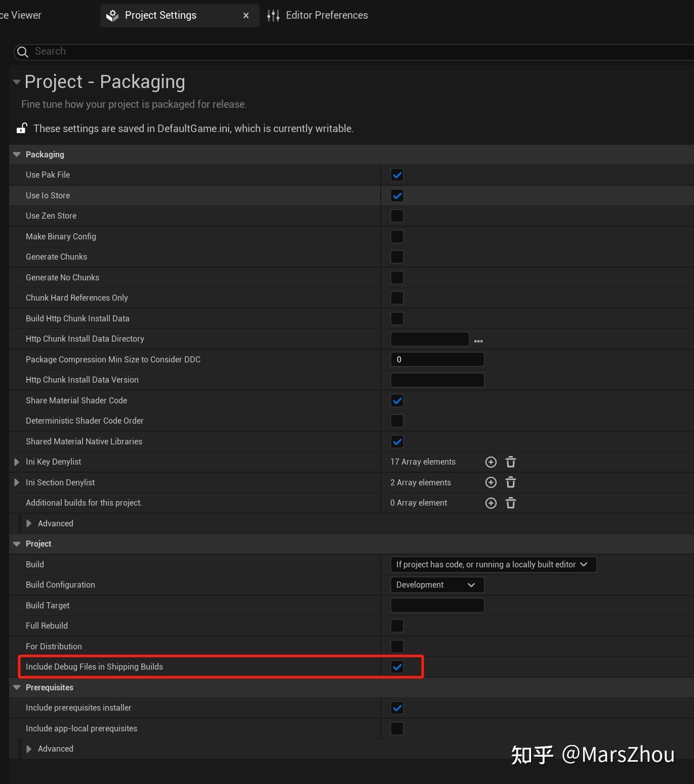The width and height of the screenshot is (694, 784).
Task: Expand Advanced under Packaging section
Action: 29,523
